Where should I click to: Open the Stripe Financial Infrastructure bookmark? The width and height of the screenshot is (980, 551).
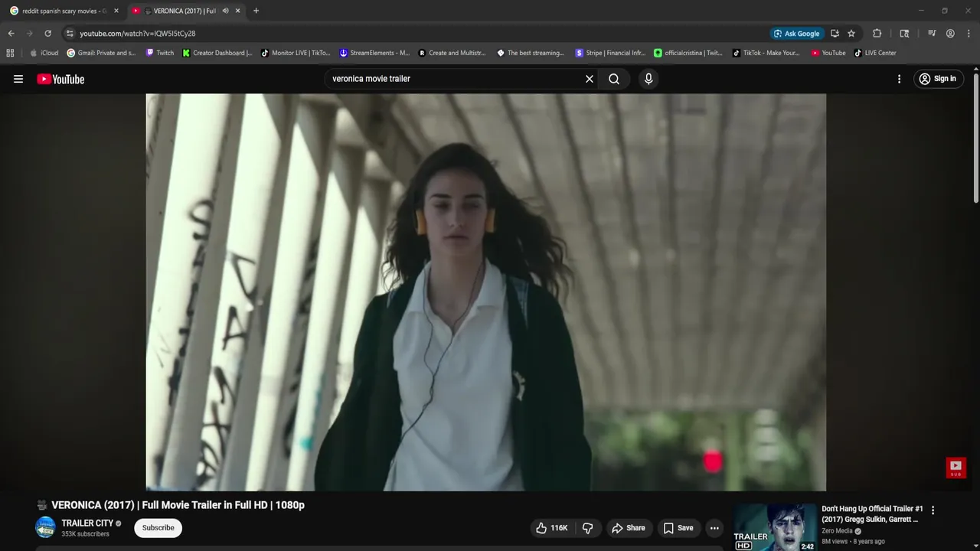[x=610, y=53]
